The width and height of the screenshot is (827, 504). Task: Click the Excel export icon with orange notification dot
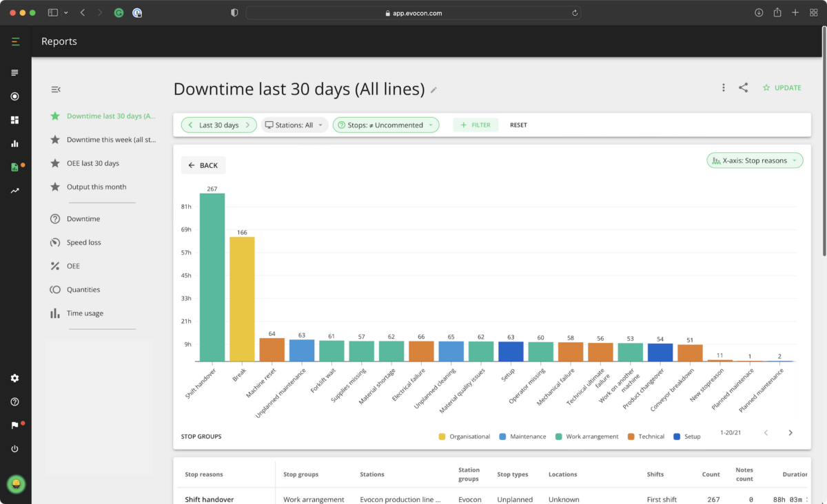coord(15,167)
